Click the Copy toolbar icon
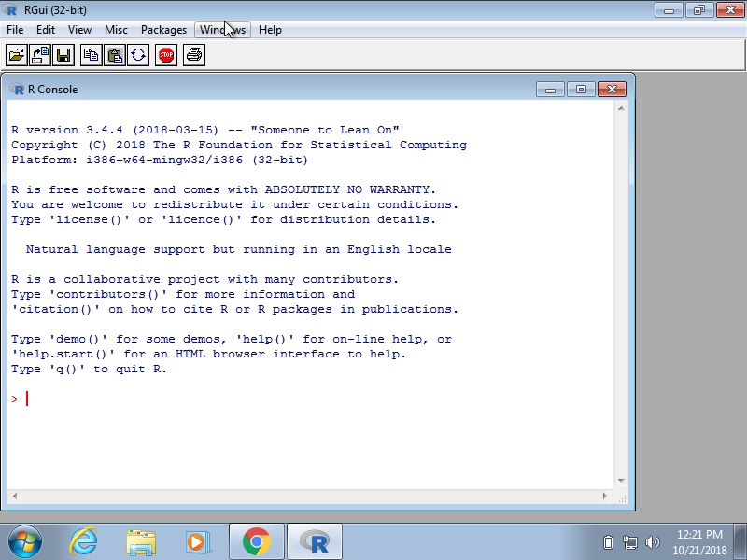 pyautogui.click(x=91, y=55)
